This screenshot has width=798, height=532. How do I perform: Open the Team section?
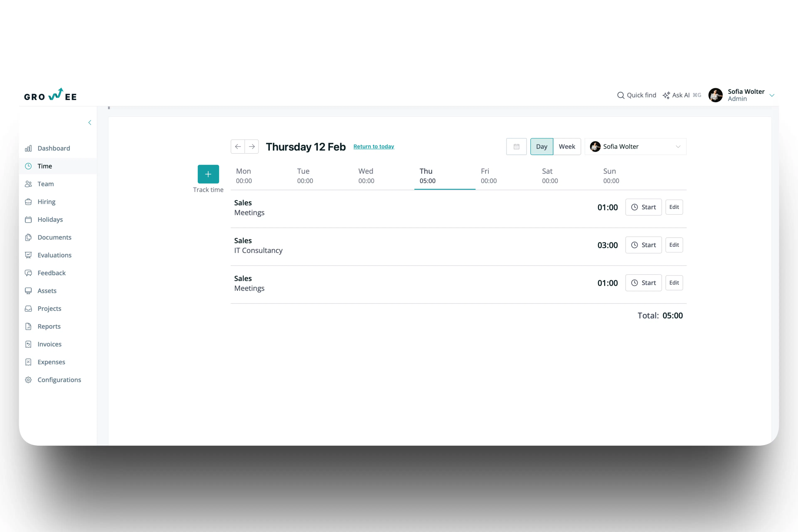[x=46, y=183]
